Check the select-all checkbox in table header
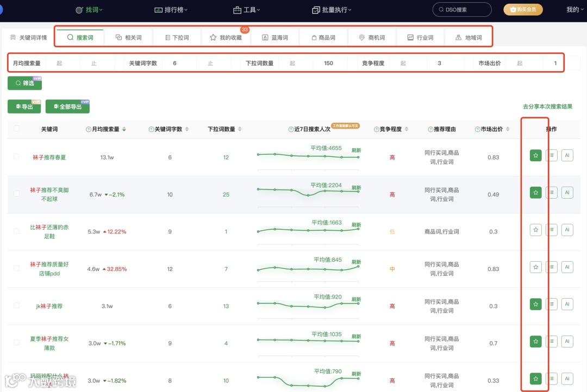Image resolution: width=587 pixels, height=392 pixels. [x=16, y=128]
